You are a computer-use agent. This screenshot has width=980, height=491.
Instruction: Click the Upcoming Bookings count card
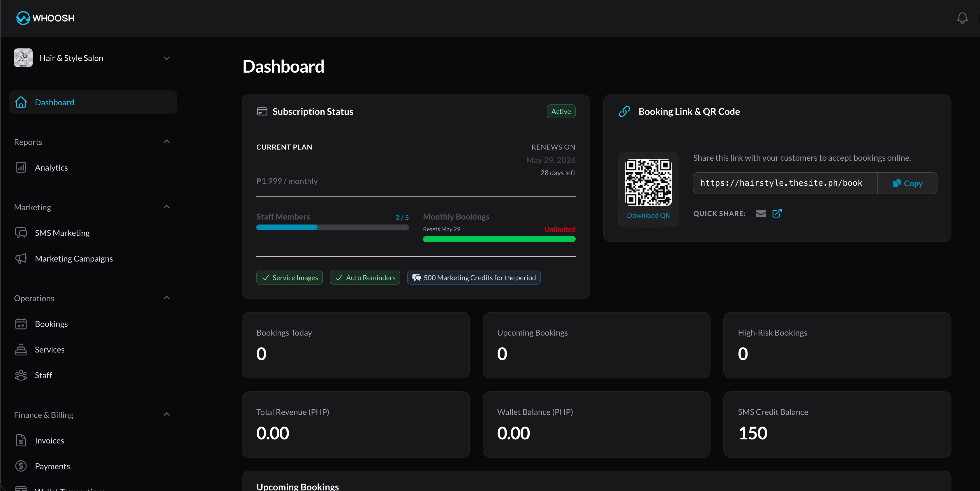tap(597, 345)
